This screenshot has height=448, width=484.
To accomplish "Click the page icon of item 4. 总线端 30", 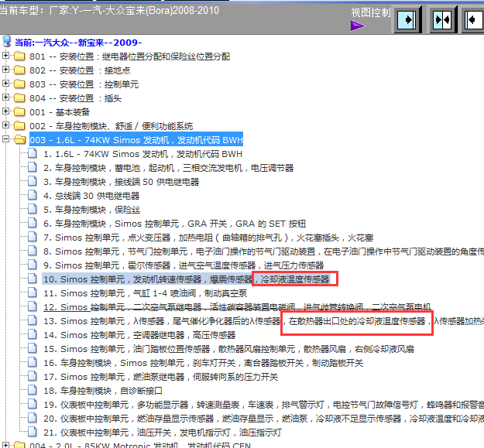I will click(33, 195).
